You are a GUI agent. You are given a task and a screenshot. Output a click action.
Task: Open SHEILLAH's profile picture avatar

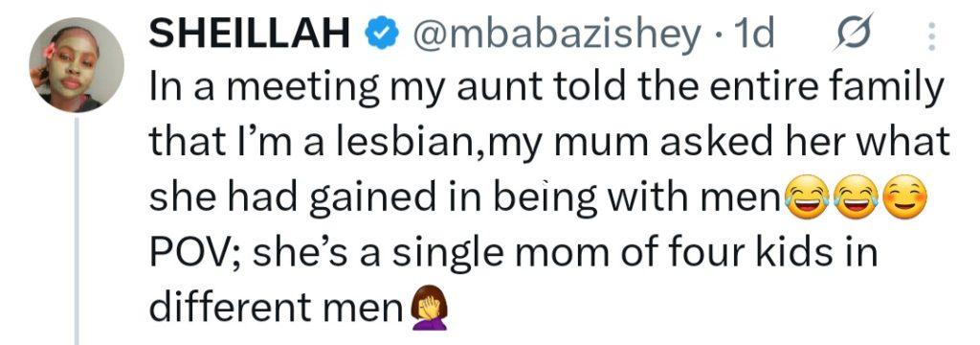pyautogui.click(x=77, y=65)
